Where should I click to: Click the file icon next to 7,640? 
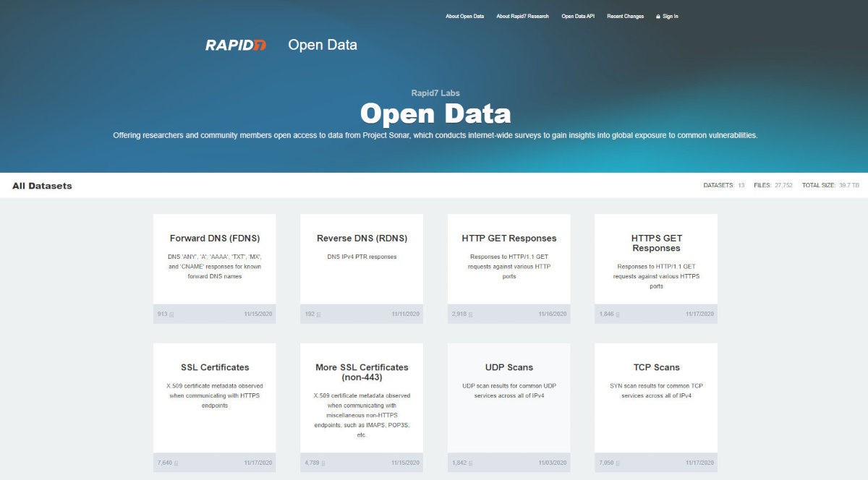point(176,463)
